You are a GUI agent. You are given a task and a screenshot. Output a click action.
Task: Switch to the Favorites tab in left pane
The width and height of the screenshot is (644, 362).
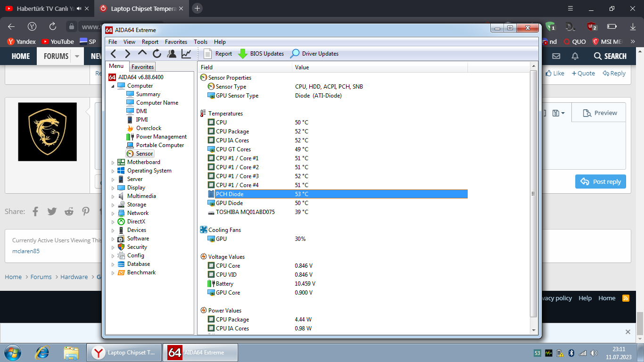click(x=142, y=67)
